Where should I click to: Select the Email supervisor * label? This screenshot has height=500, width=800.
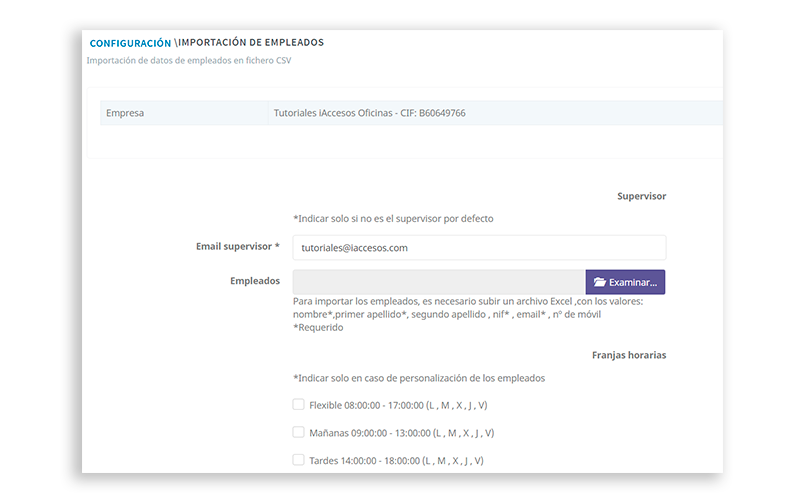238,246
